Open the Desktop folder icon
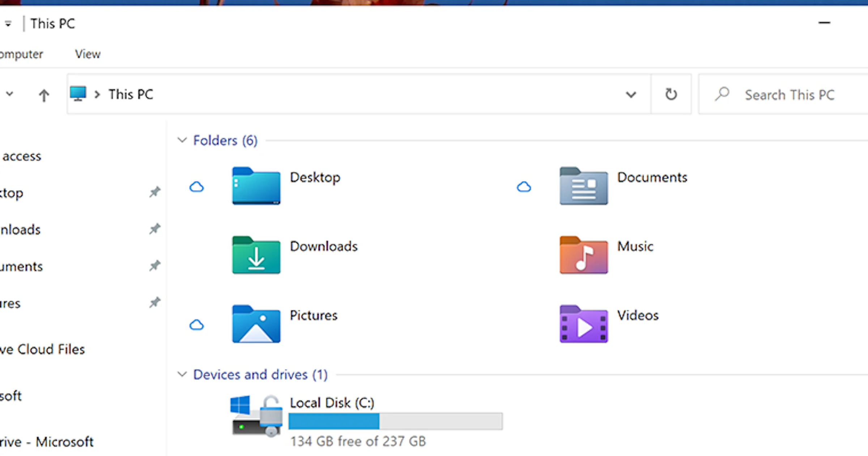The image size is (868, 456). coord(256,186)
